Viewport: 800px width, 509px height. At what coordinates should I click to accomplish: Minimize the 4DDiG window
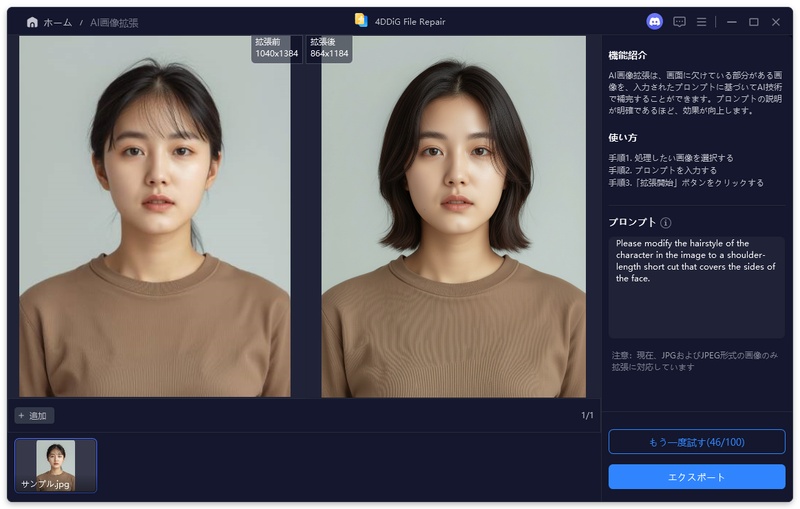732,22
